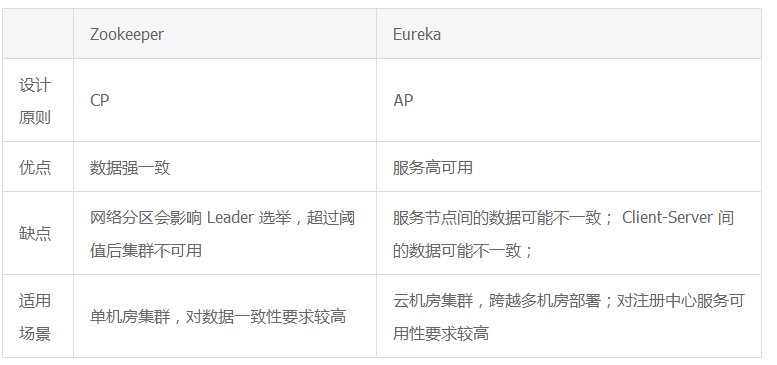Click the text 服务节点间的数据可能不一致
Viewport: 777px width, 365px height.
point(497,217)
